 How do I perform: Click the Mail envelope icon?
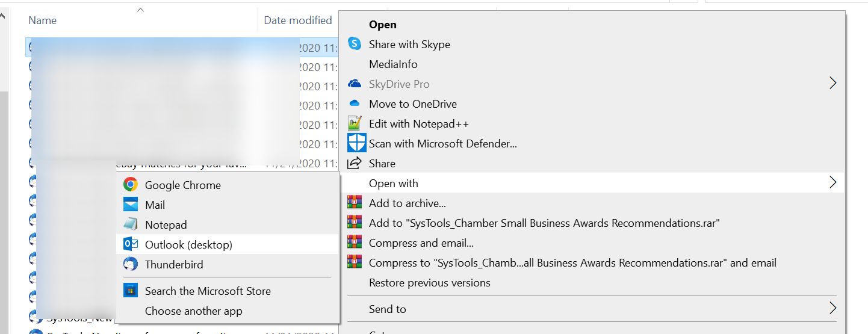click(x=130, y=205)
